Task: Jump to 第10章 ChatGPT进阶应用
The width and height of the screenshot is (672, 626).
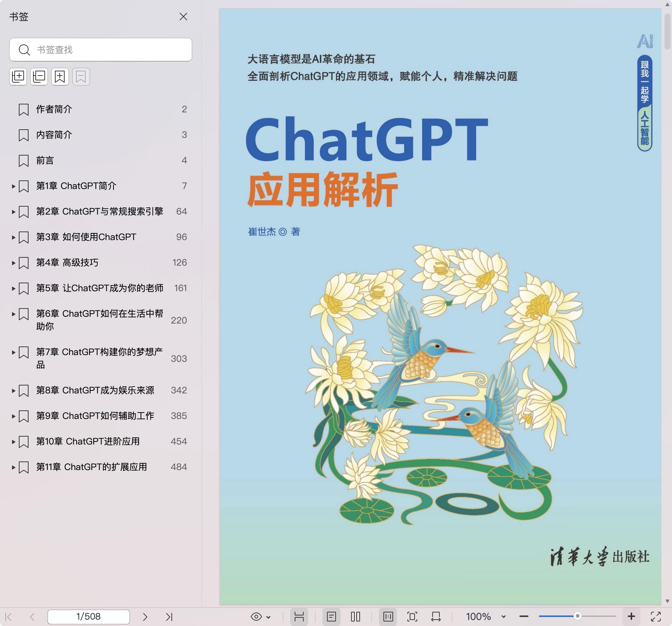Action: point(88,442)
